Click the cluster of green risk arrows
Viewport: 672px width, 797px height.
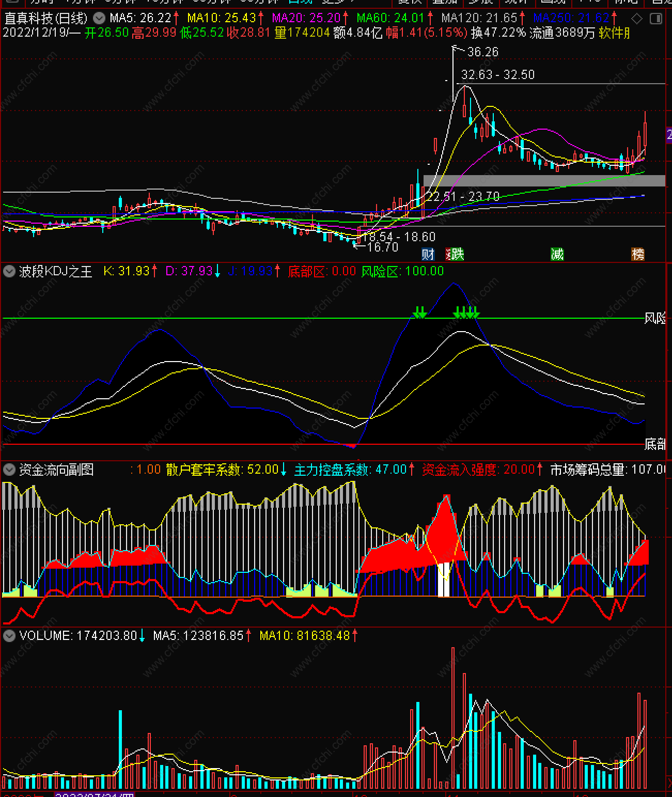(x=466, y=312)
